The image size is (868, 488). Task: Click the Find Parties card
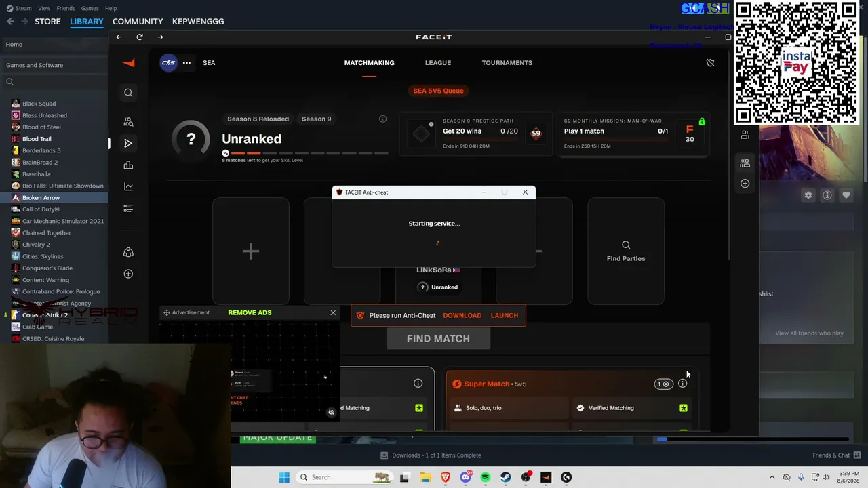pyautogui.click(x=626, y=251)
